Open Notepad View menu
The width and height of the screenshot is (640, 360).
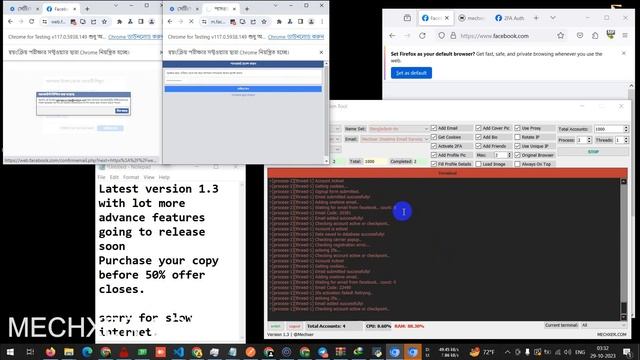point(149,177)
